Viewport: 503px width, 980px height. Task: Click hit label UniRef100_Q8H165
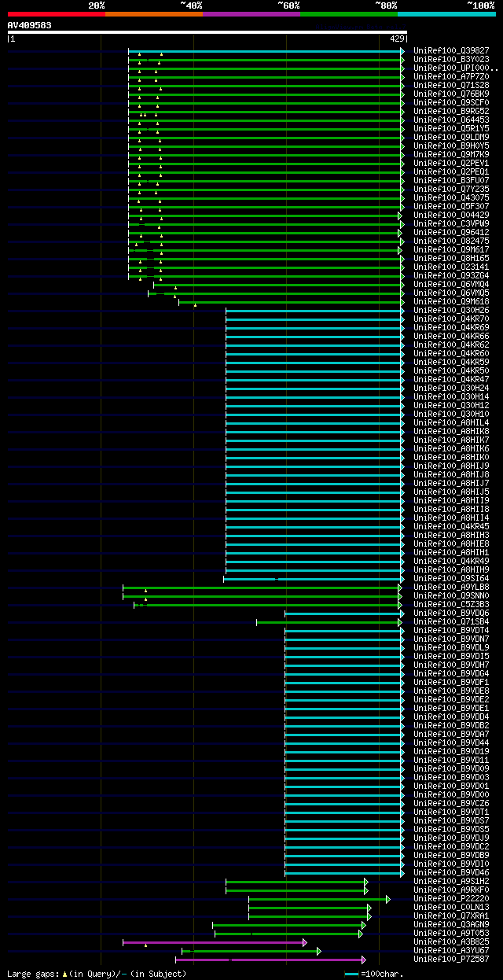coord(451,259)
